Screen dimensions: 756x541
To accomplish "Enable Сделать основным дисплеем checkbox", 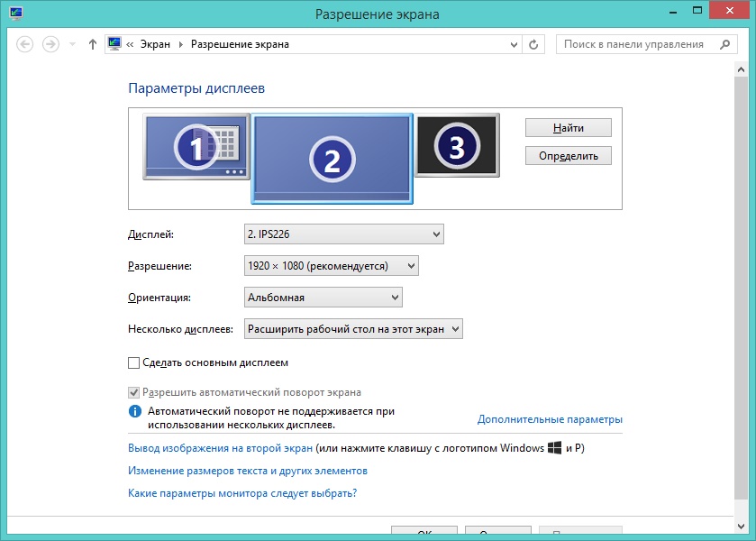I will [134, 362].
